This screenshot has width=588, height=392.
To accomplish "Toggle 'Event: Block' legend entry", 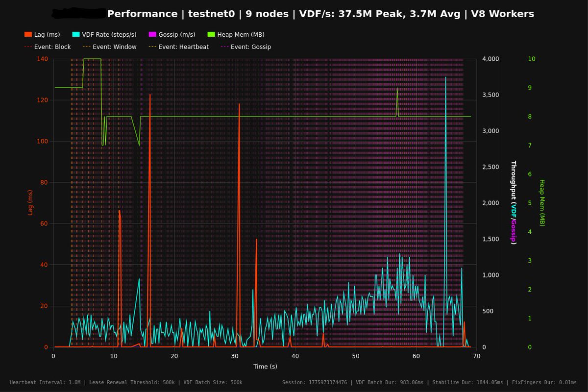I will pos(48,47).
